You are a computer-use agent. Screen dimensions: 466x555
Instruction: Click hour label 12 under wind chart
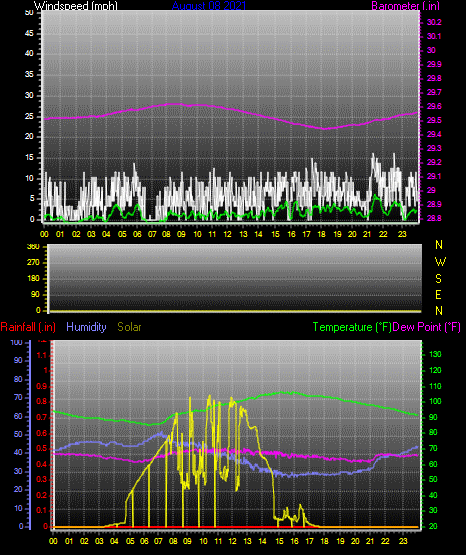[x=228, y=234]
